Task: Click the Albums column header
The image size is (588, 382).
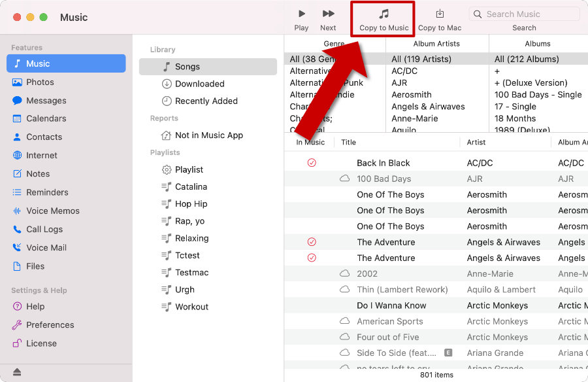Action: (x=538, y=44)
